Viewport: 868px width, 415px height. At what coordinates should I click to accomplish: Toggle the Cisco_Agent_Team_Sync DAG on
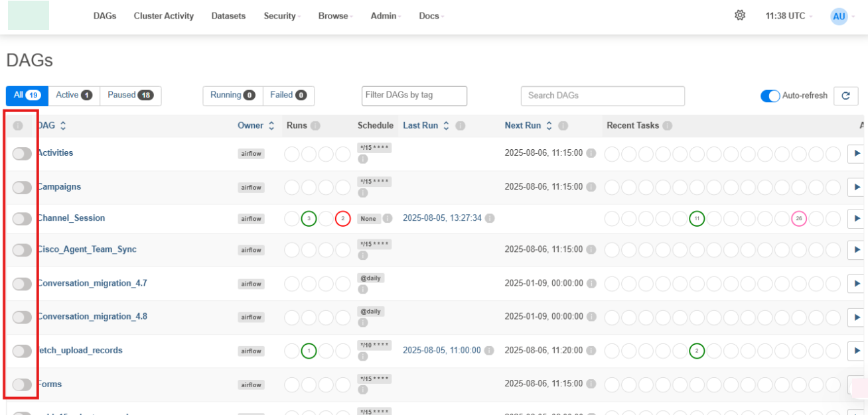coord(22,250)
